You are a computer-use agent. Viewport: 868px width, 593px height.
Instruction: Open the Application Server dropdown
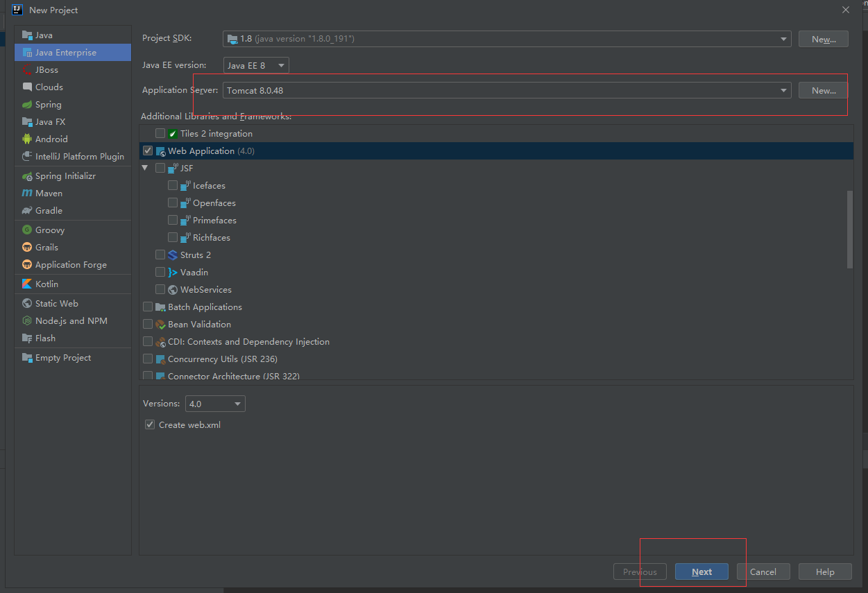click(507, 90)
